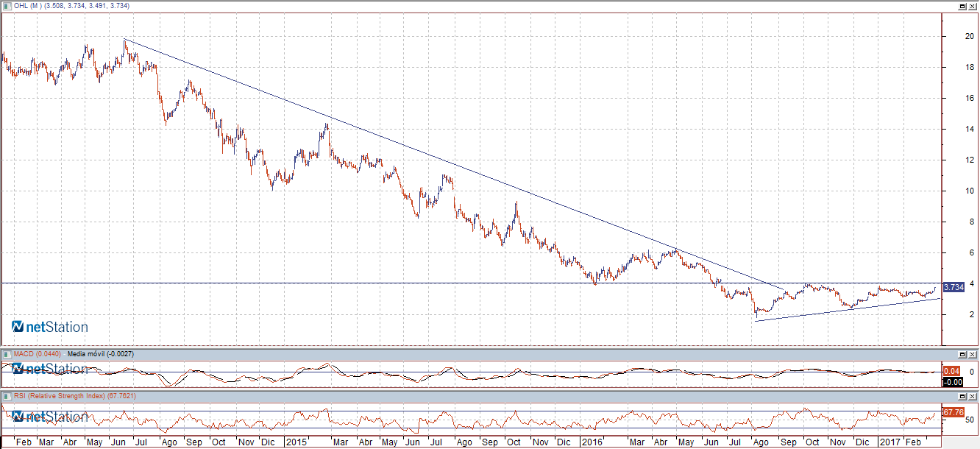This screenshot has width=980, height=449.
Task: Click the 3.734 current price tag
Action: click(x=954, y=287)
